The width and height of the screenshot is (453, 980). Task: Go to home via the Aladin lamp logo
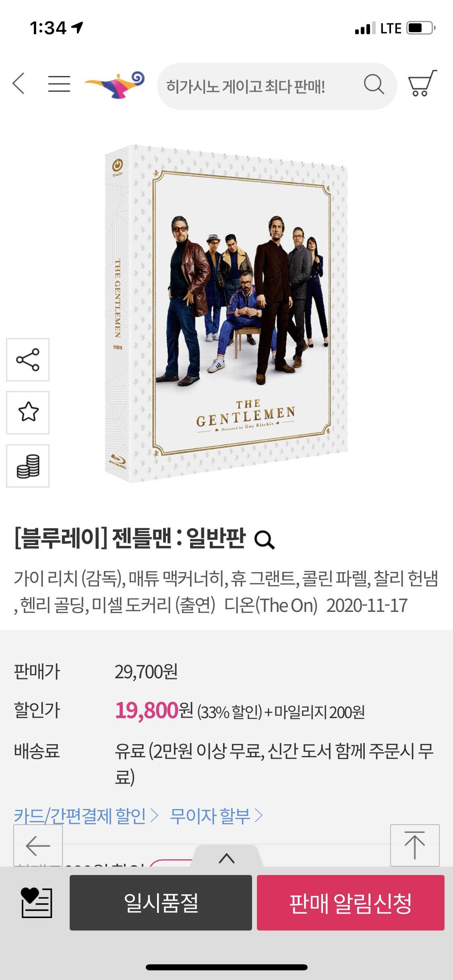[114, 84]
